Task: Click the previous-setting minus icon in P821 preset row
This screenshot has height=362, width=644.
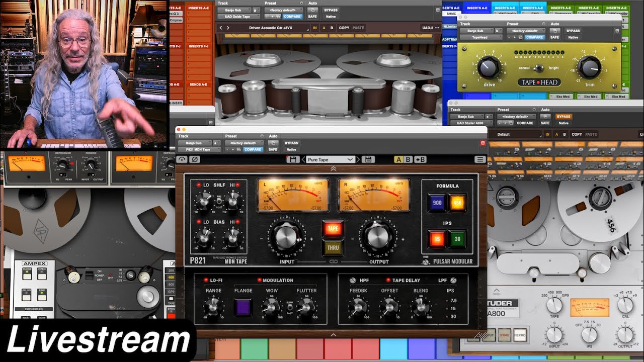Action: (x=227, y=149)
